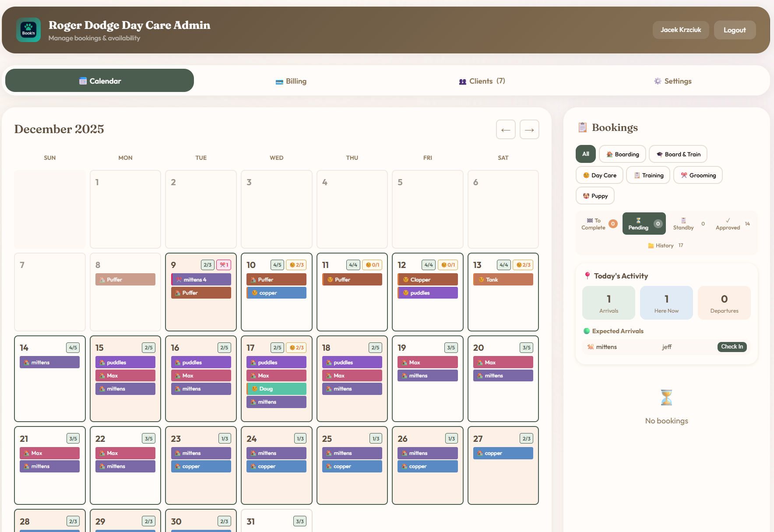Screen dimensions: 774x532
Task: Select the Puffer booking on December 8
Action: click(125, 279)
